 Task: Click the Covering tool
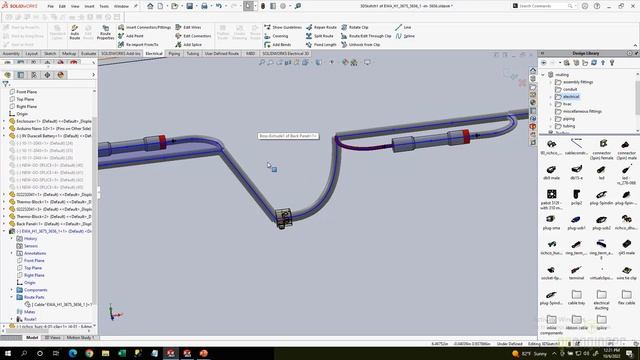coord(276,36)
